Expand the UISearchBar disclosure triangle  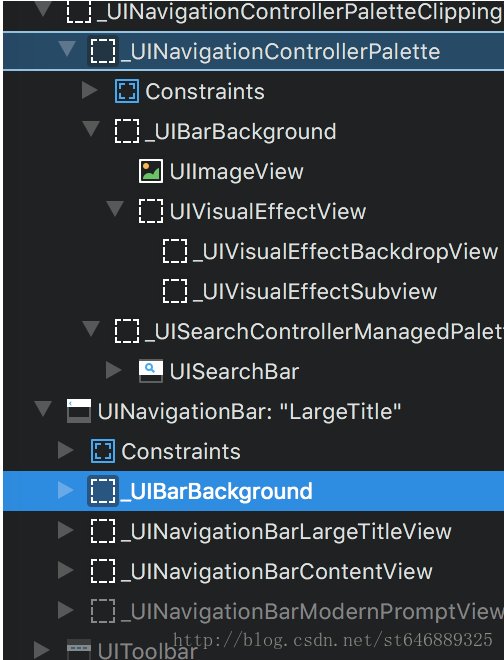coord(113,370)
